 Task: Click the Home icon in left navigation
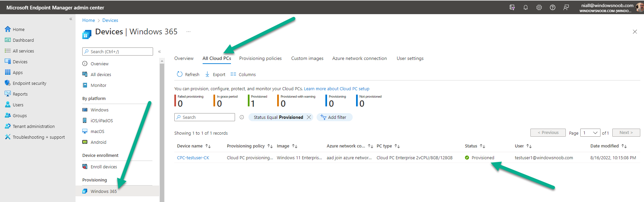click(8, 29)
